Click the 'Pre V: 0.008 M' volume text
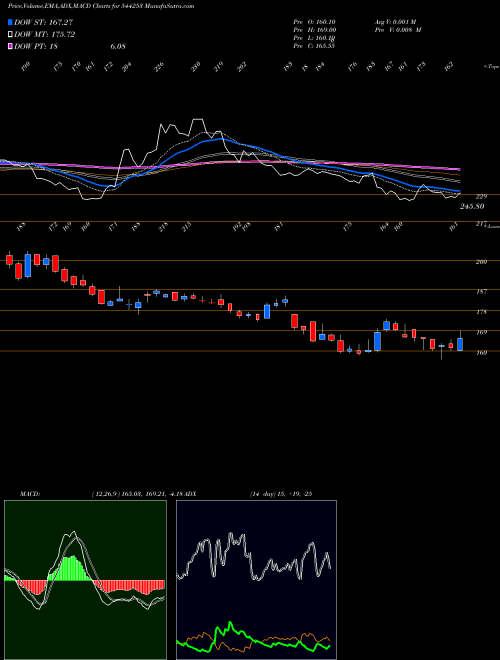The width and height of the screenshot is (500, 660). tap(397, 30)
